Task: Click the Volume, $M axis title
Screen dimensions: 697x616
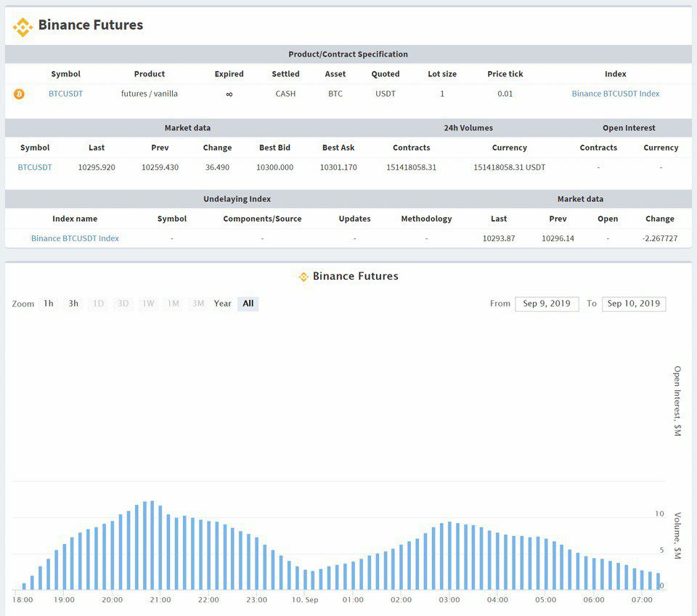Action: point(677,535)
